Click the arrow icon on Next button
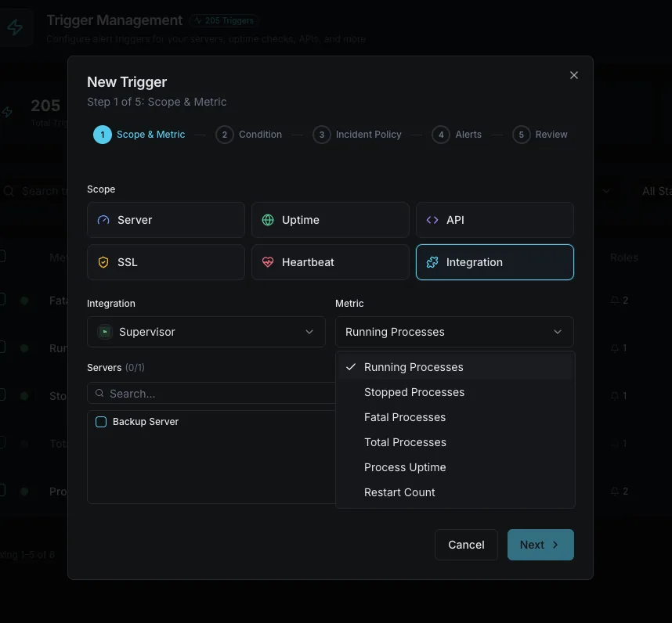 555,545
